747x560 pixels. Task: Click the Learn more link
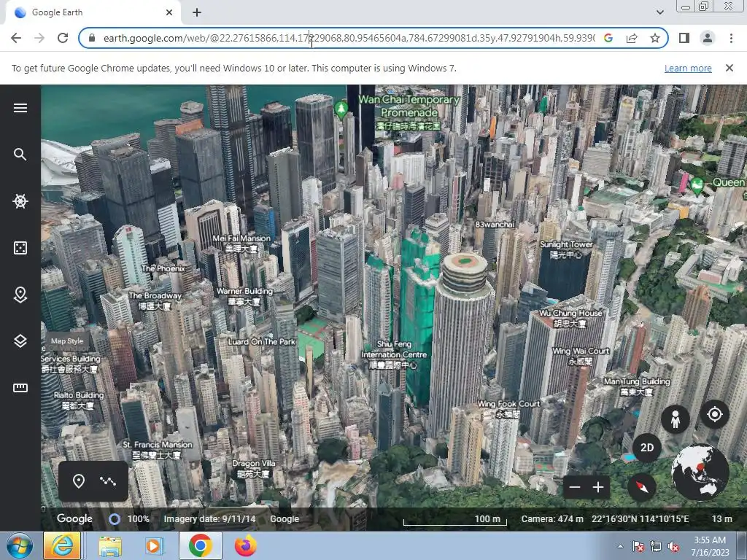coord(688,68)
